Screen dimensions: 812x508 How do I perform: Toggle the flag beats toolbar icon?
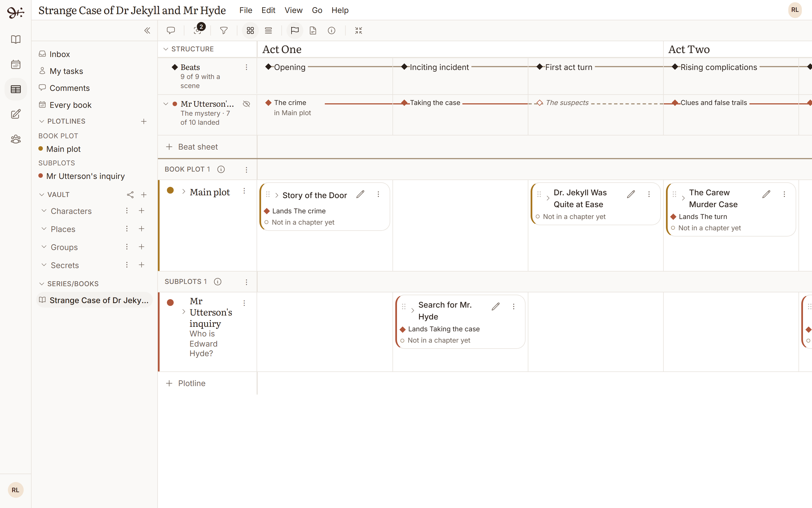pyautogui.click(x=295, y=30)
